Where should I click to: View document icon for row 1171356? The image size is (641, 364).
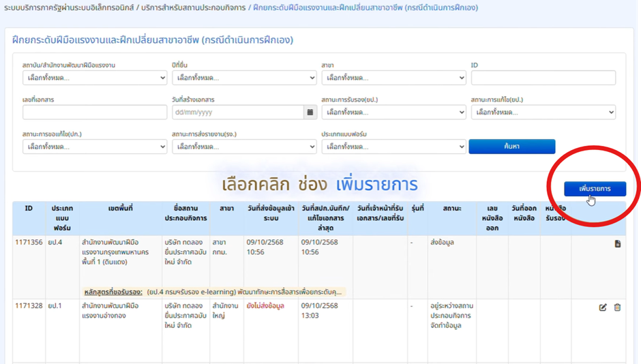point(618,243)
